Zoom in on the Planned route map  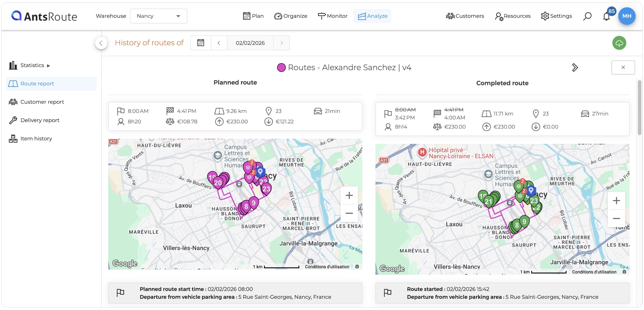click(x=349, y=195)
